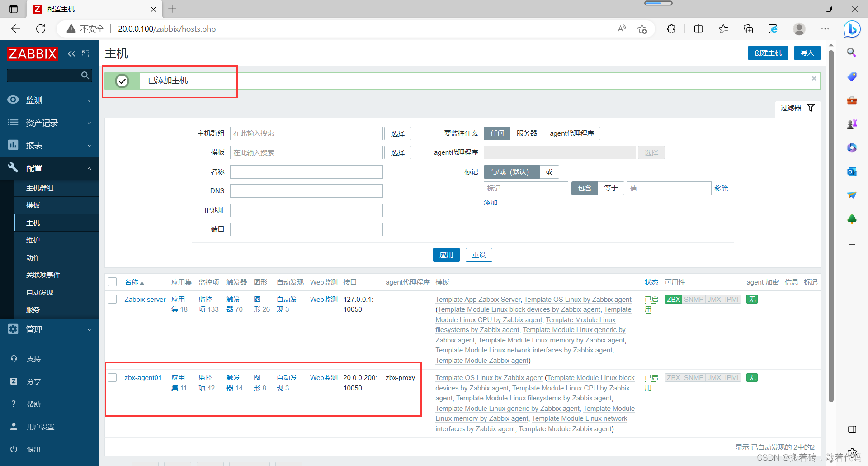Sort hosts by 名称 column
Image resolution: width=868 pixels, height=466 pixels.
[x=134, y=282]
